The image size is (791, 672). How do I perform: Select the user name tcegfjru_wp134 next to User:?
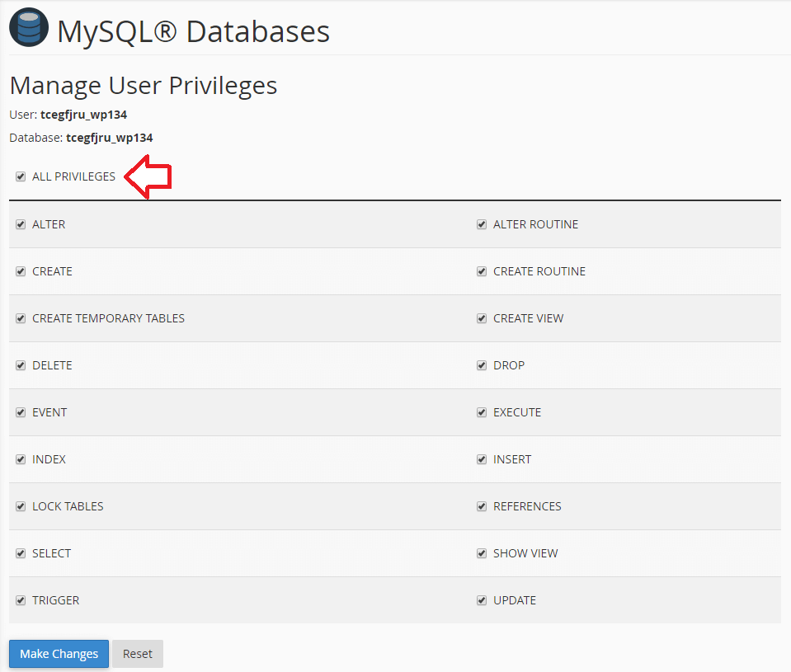84,115
